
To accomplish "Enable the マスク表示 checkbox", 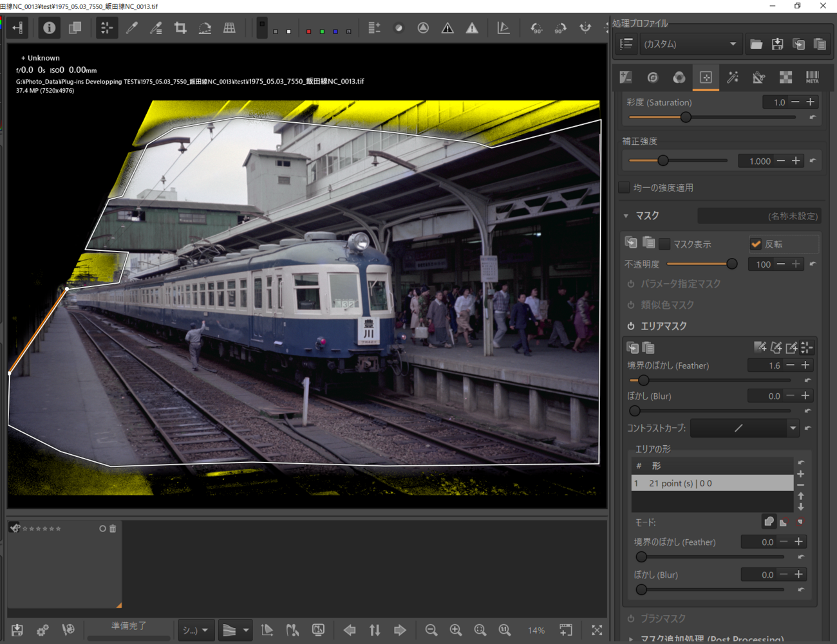I will [x=665, y=244].
